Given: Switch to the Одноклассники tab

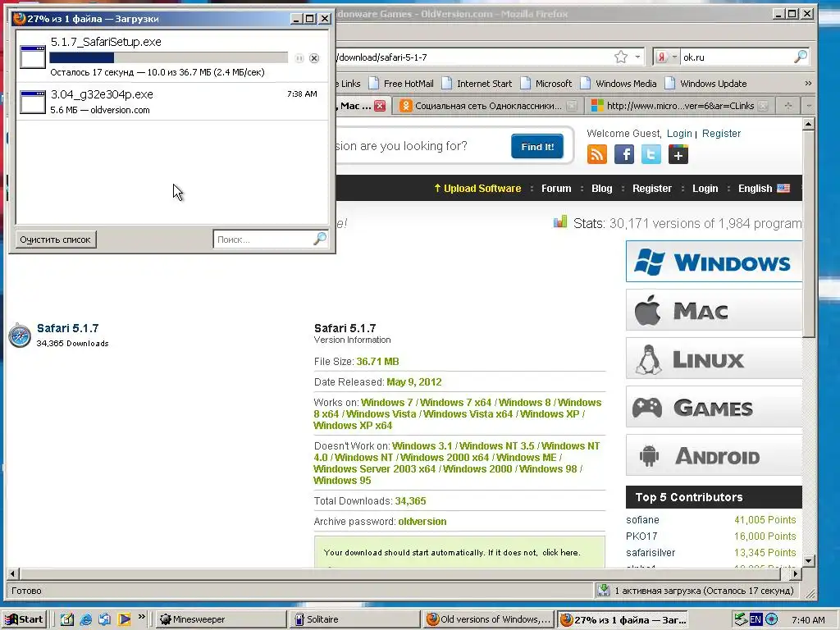Looking at the screenshot, I should 487,106.
